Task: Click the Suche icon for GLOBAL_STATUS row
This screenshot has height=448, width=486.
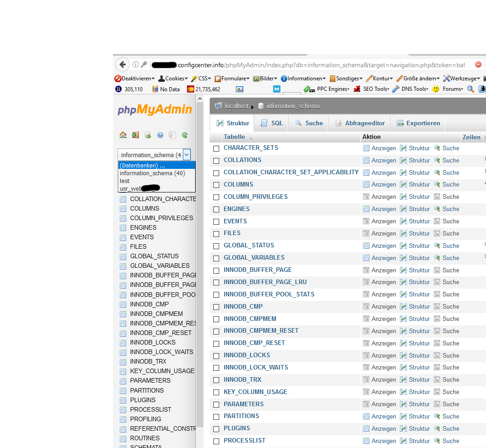Action: pos(437,245)
